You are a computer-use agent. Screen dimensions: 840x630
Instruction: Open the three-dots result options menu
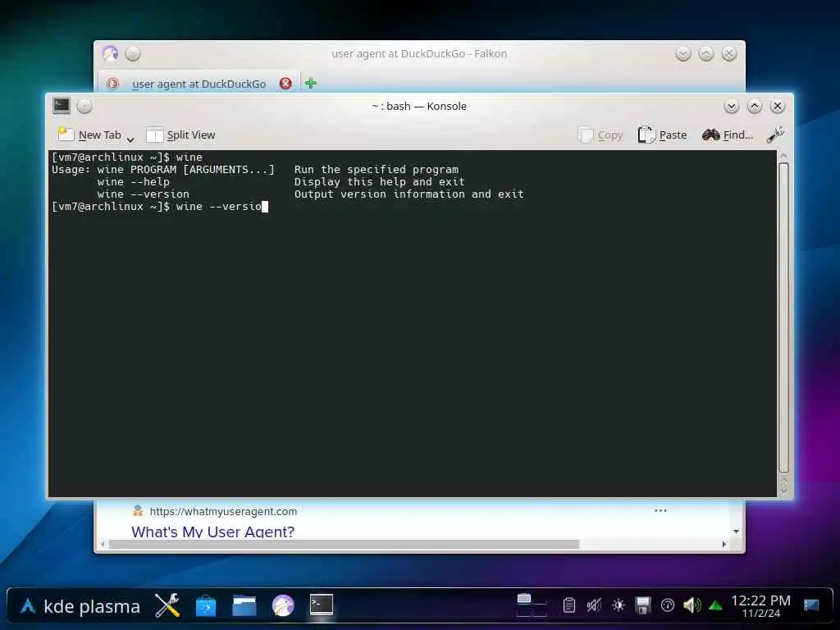click(660, 510)
